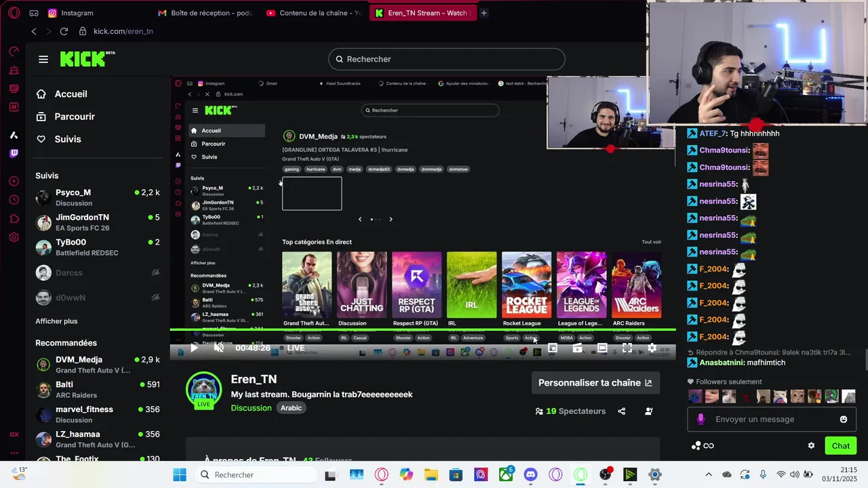Open TyBo00 followed channel
This screenshot has width=868, height=488.
(x=98, y=247)
